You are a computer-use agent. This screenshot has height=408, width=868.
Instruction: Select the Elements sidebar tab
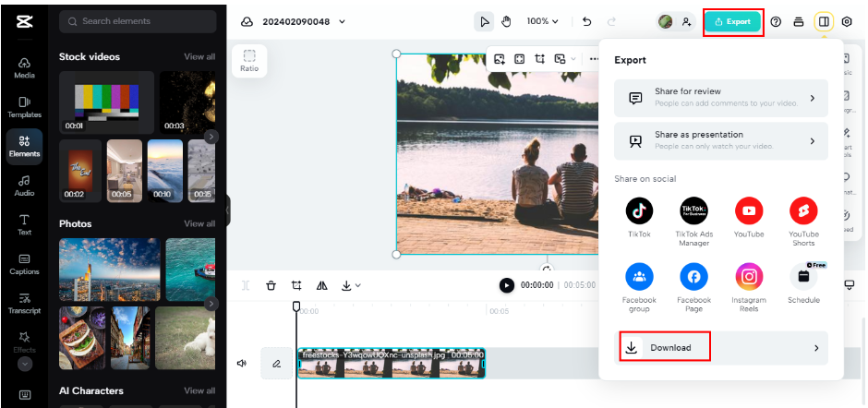[24, 147]
